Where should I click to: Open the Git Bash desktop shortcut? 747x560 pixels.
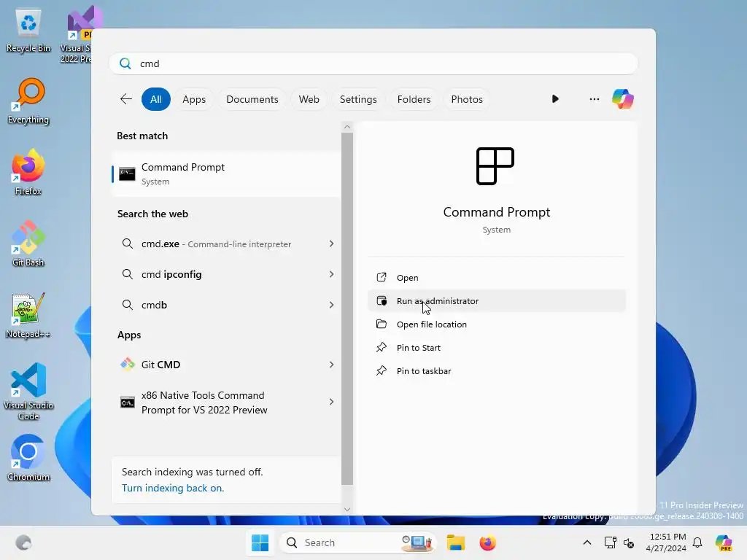[x=28, y=244]
